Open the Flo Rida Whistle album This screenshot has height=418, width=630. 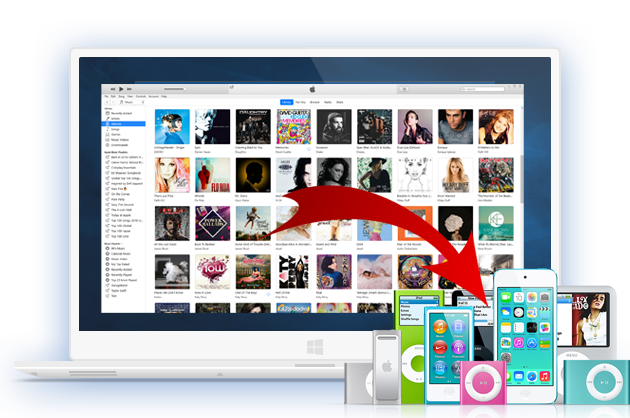[213, 175]
